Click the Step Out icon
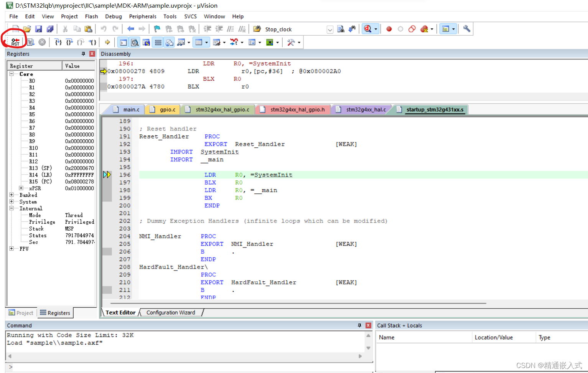The image size is (588, 373). 81,42
